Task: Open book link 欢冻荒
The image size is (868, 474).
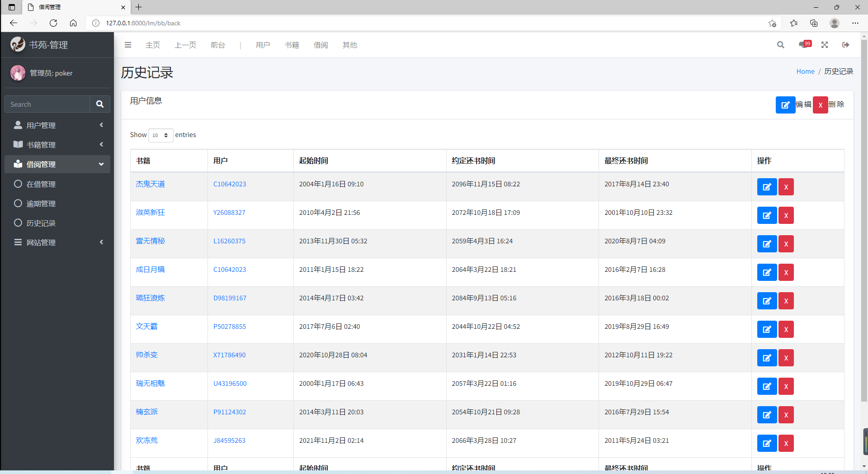Action: (147, 441)
